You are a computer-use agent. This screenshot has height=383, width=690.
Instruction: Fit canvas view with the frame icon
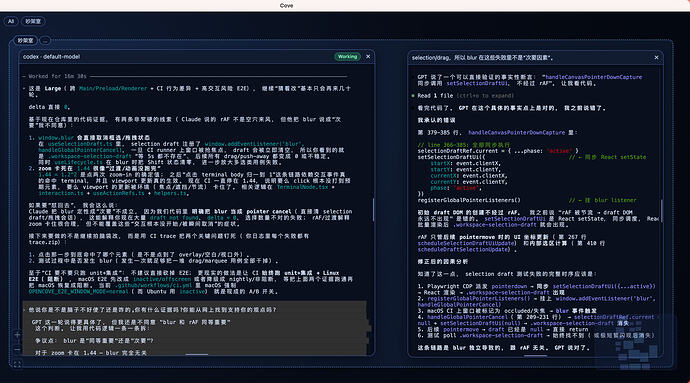pyautogui.click(x=17, y=364)
